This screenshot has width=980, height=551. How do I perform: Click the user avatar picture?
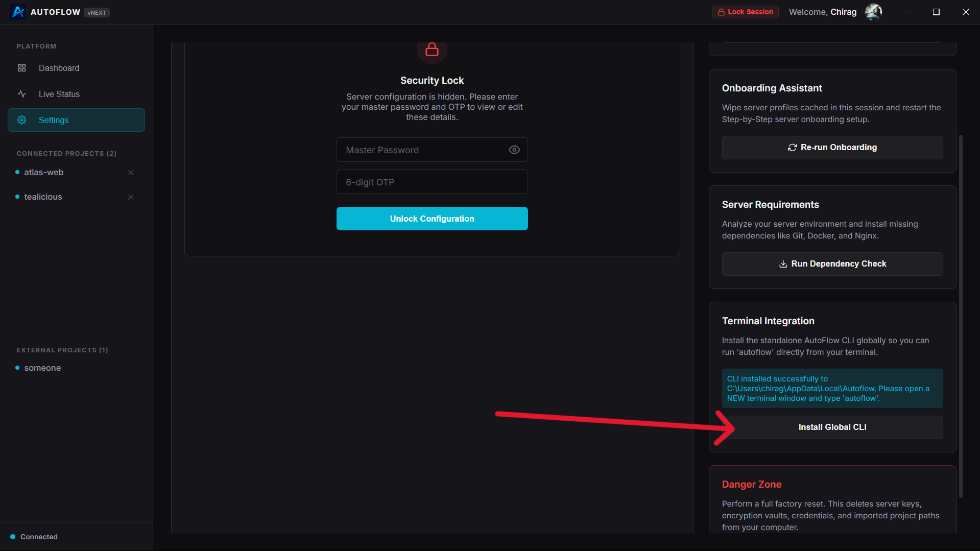(873, 12)
